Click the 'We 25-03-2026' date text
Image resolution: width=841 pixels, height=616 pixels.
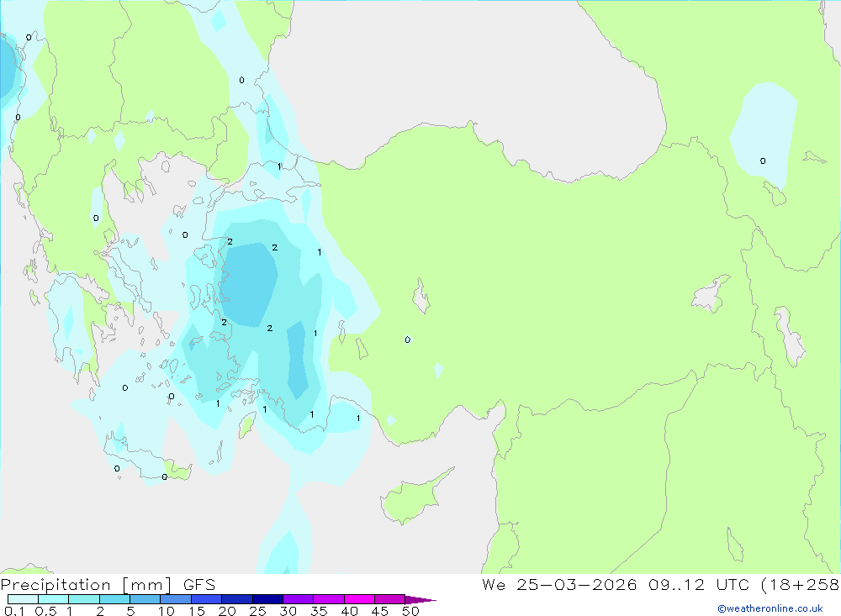(559, 585)
